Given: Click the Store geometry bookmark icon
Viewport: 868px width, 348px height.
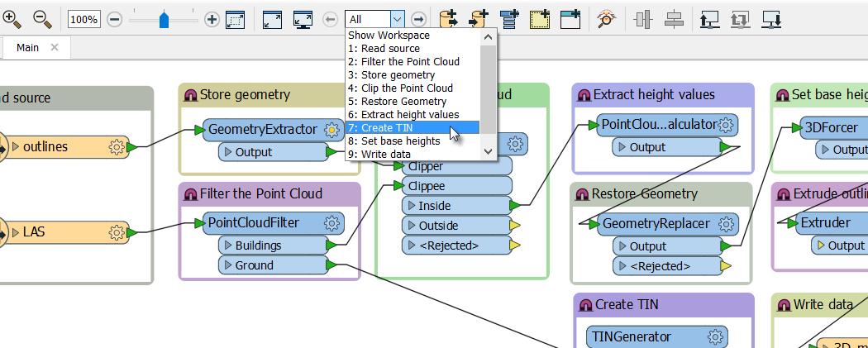Looking at the screenshot, I should 191,95.
